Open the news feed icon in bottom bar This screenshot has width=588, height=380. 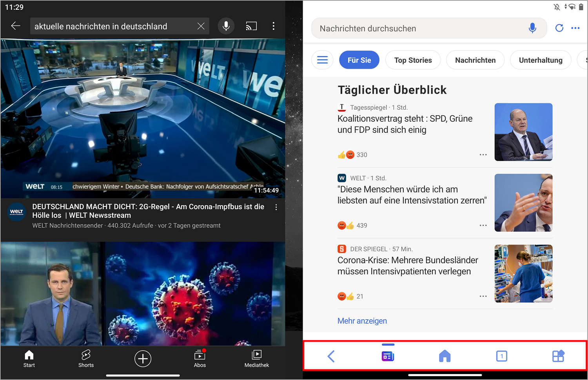[388, 356]
